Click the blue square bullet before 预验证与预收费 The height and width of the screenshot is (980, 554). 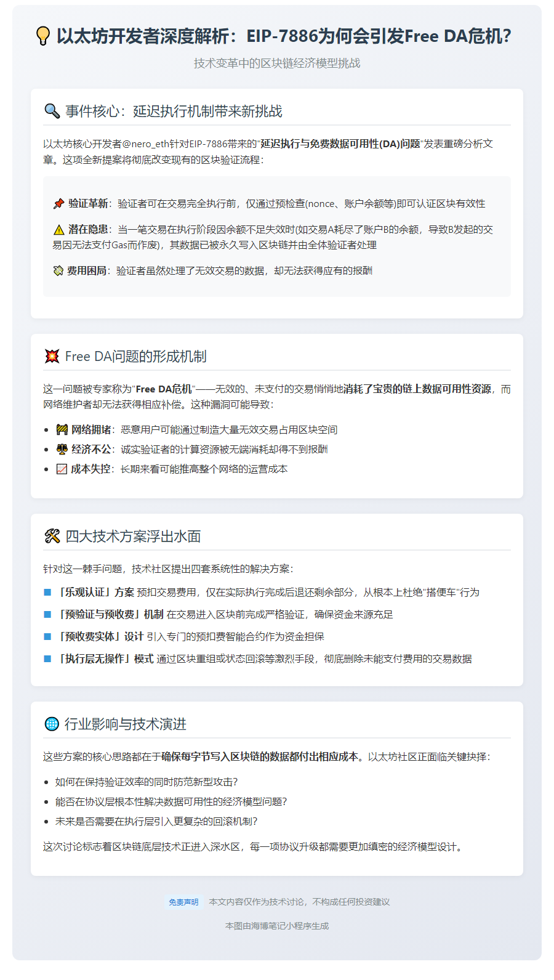pyautogui.click(x=47, y=614)
